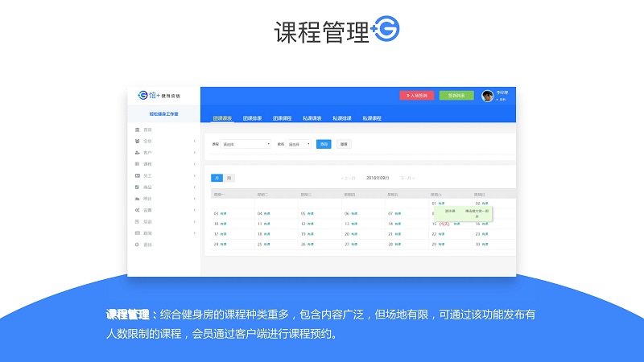This screenshot has width=644, height=362.
Task: Switch to the 私课排课 tab
Action: click(x=342, y=118)
